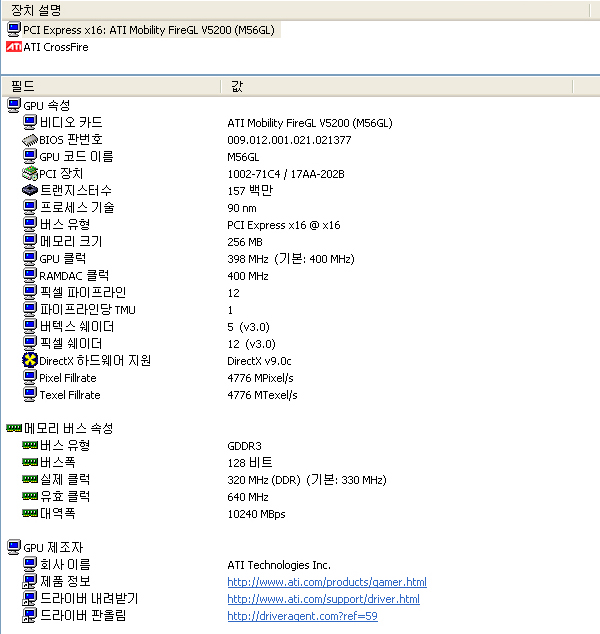This screenshot has width=600, height=634.
Task: Click the 값 column header
Action: 397,86
